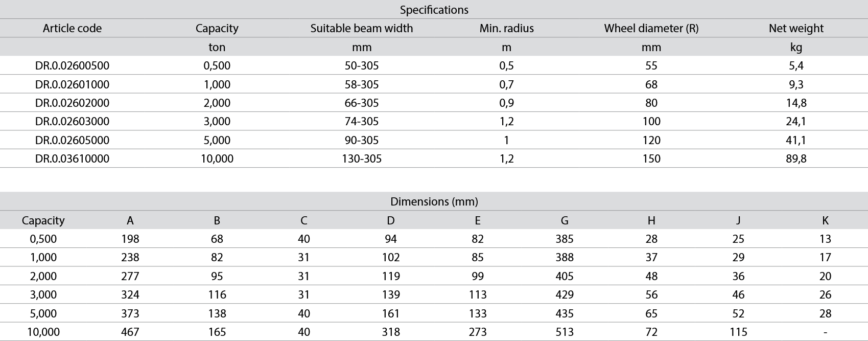The width and height of the screenshot is (868, 341).
Task: Select the 41,1 net weight cell
Action: click(x=796, y=140)
